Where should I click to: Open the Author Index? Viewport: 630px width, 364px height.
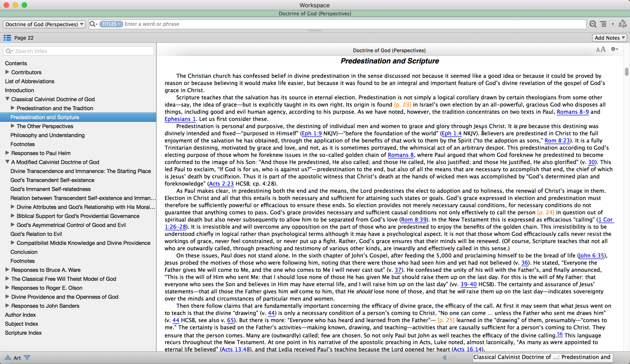[x=20, y=315]
